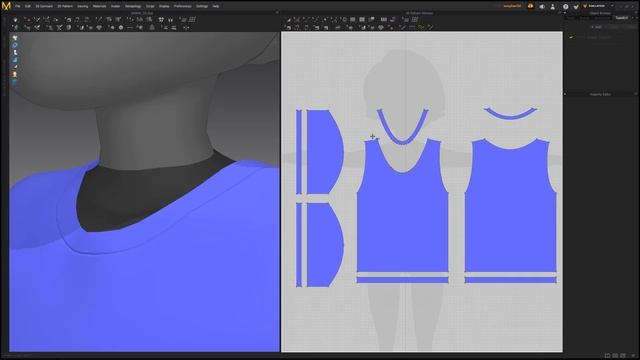The width and height of the screenshot is (640, 360).
Task: Select the Edit Pattern arrow tool in 2D toolbar
Action: click(289, 20)
